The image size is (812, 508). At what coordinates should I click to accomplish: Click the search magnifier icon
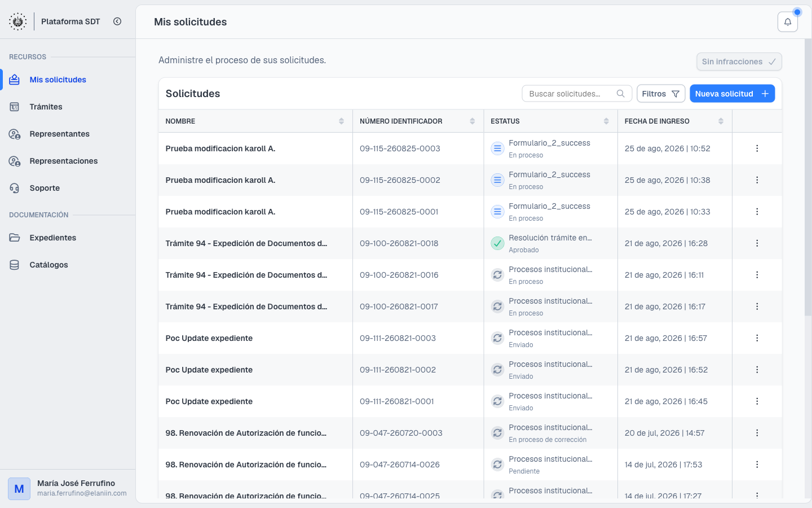[620, 94]
